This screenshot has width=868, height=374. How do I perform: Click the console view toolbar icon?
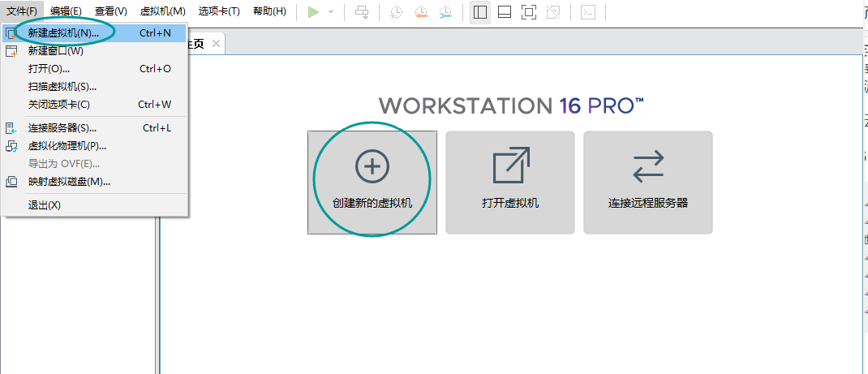coord(588,12)
